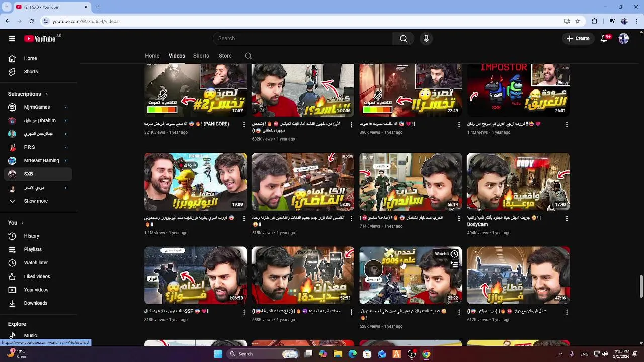Image resolution: width=644 pixels, height=362 pixels.
Task: Expand the You section chevron
Action: [x=22, y=223]
